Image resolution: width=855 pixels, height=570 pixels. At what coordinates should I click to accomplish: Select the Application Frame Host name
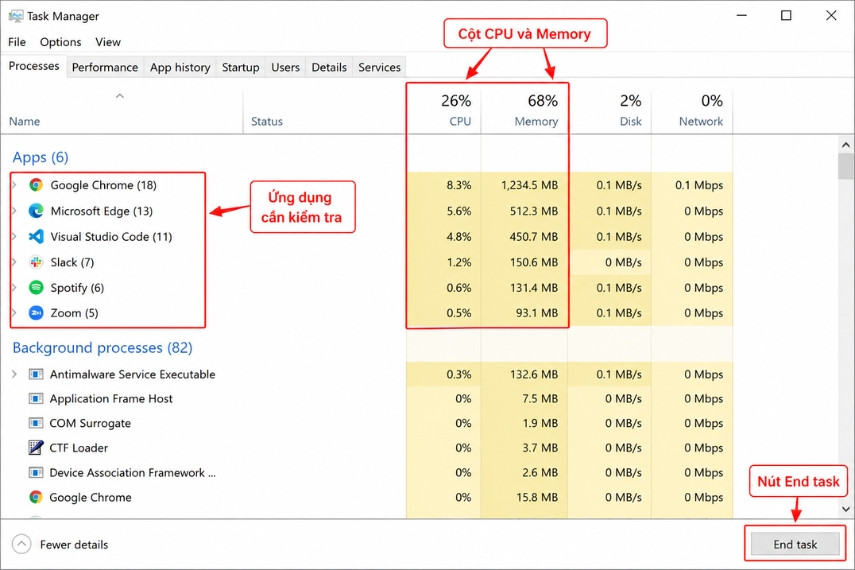(111, 399)
